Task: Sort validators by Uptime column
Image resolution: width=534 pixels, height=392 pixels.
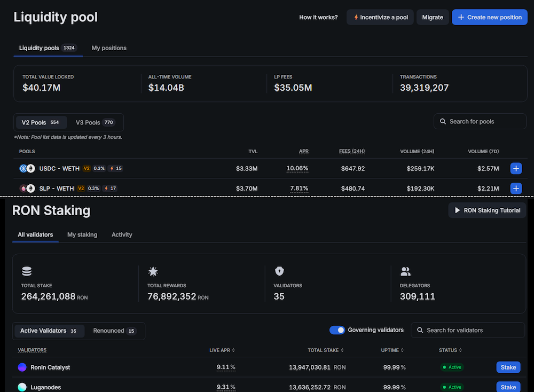Action: 392,350
